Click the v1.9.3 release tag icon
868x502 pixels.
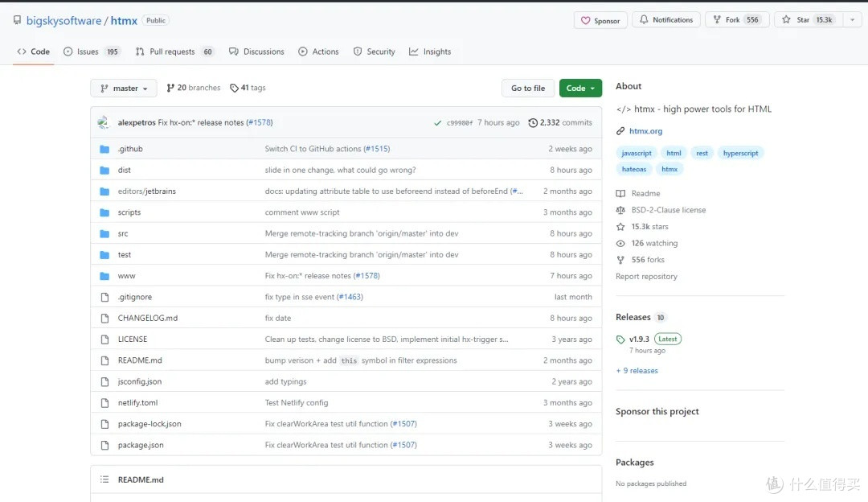coord(620,339)
